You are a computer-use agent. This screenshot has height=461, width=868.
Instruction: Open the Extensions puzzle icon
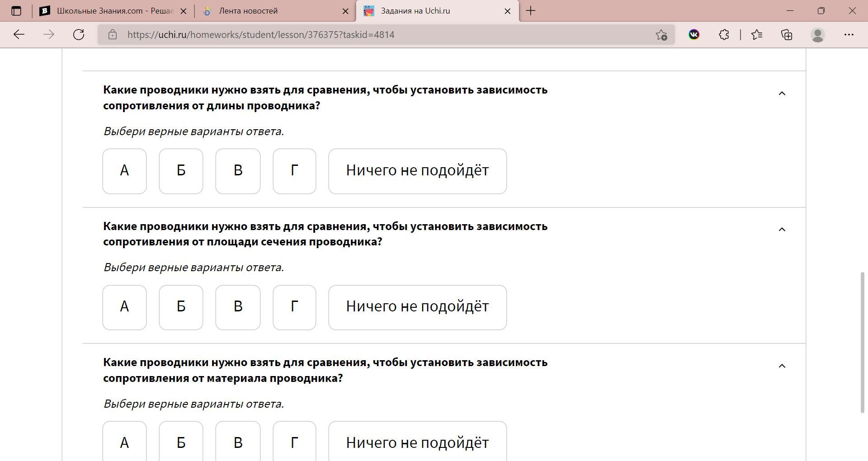pos(724,35)
